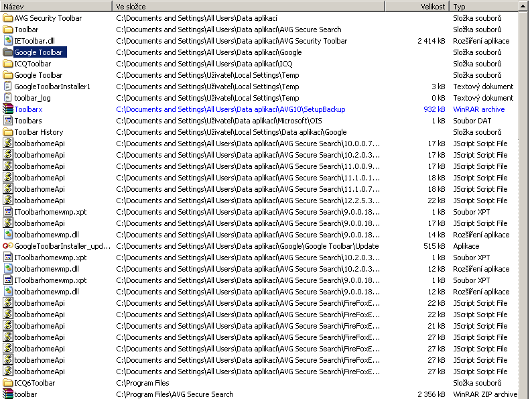Click the 932 kB size value
The image size is (532, 399).
[x=434, y=109]
